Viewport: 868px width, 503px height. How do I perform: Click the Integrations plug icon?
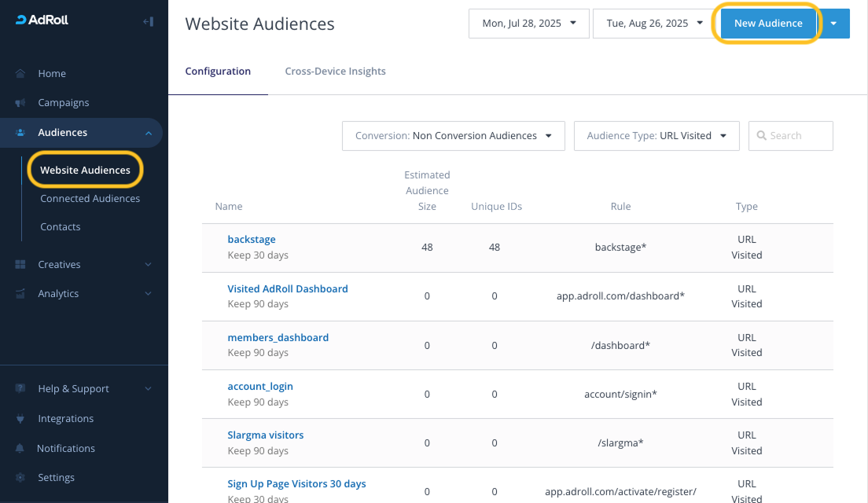(x=20, y=419)
